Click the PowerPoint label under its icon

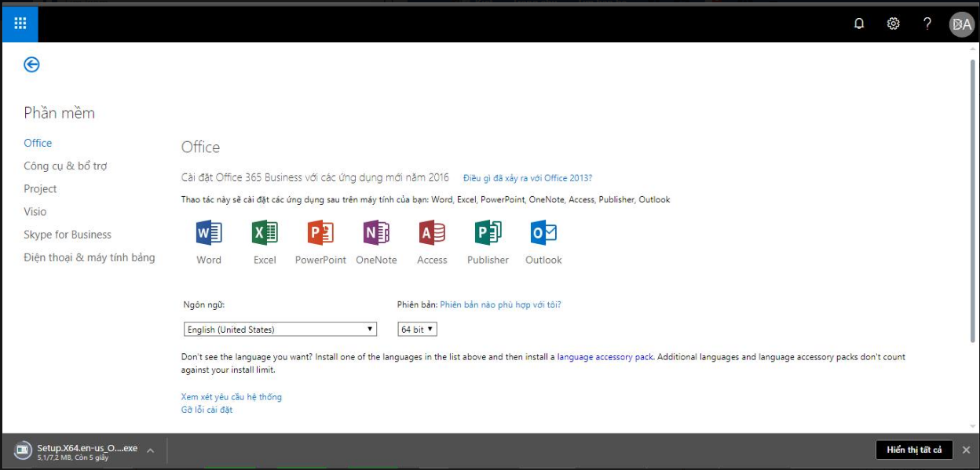coord(320,260)
